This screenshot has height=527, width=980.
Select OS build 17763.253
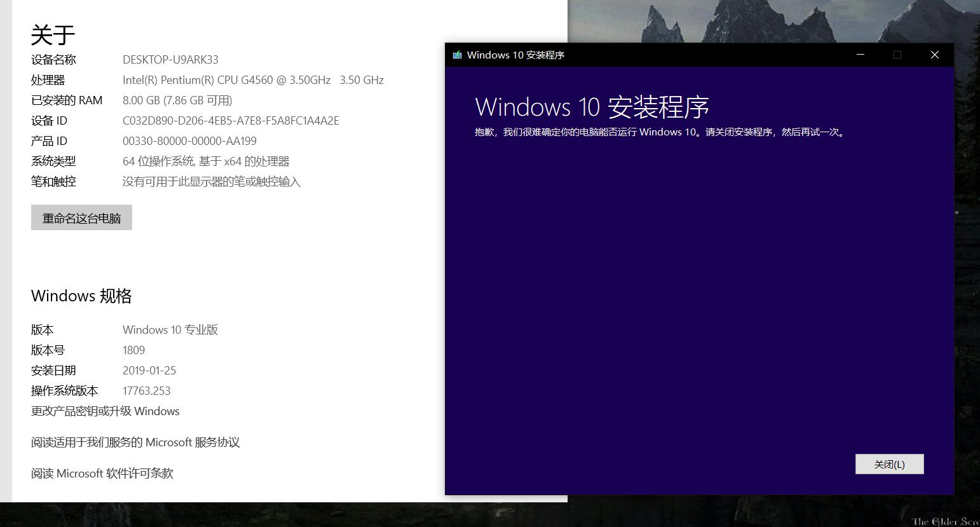[x=147, y=391]
